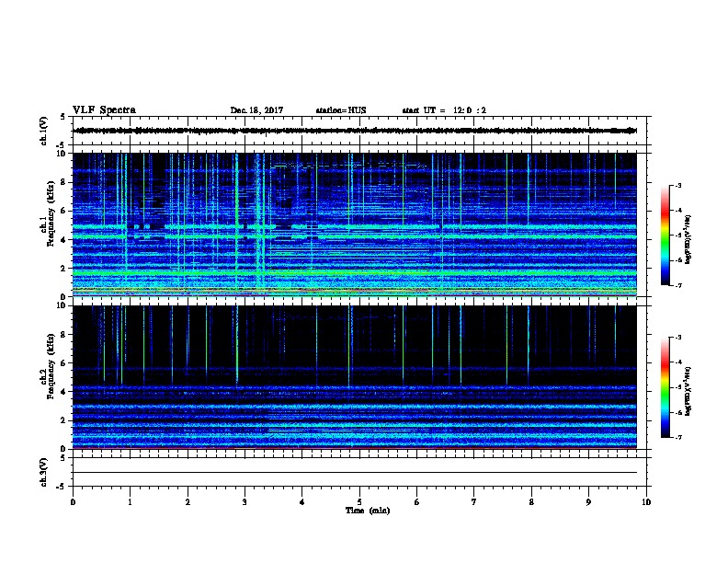Click the "VLF Spectra" plot title

point(104,110)
